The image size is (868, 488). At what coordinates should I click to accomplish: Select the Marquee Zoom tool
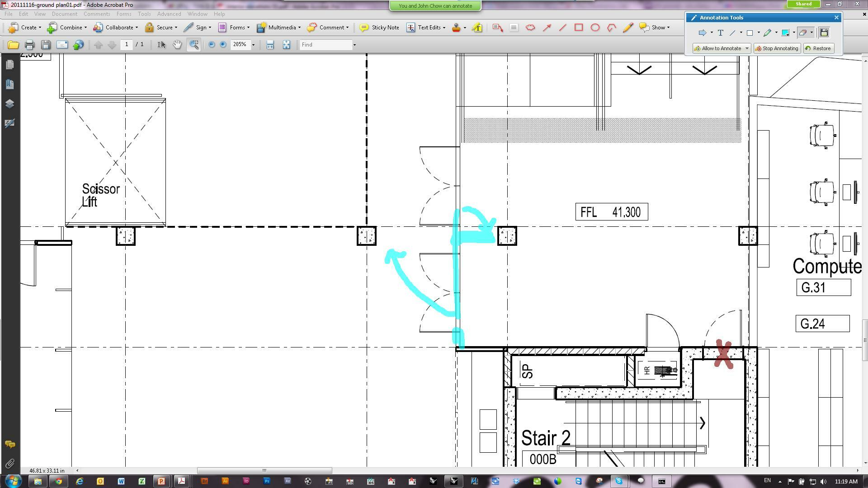194,45
